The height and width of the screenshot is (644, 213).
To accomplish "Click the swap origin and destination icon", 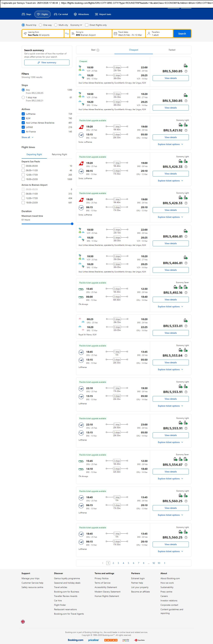I will pyautogui.click(x=67, y=34).
